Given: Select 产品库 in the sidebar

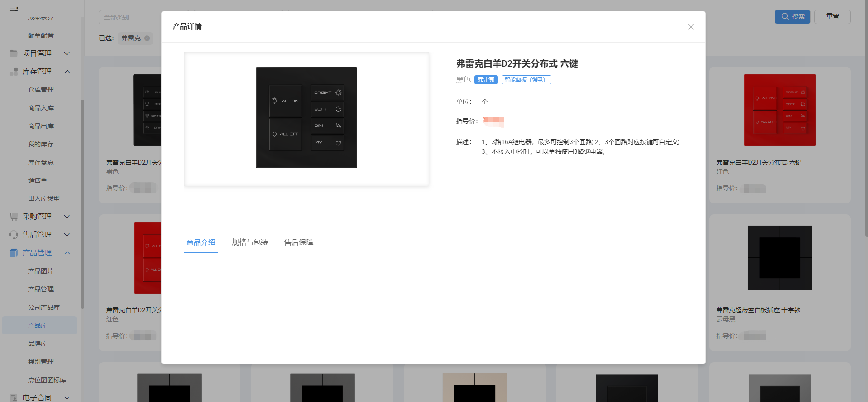Looking at the screenshot, I should click(39, 325).
